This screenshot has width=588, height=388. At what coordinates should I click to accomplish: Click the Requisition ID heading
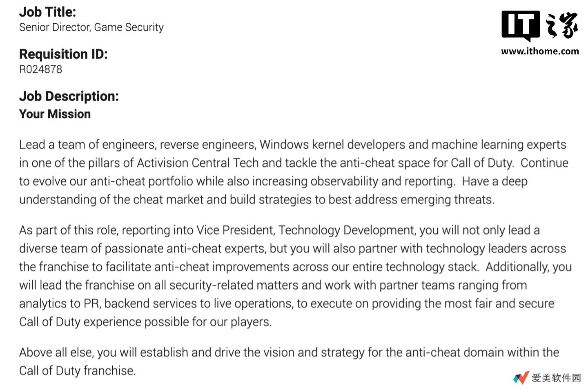(63, 54)
